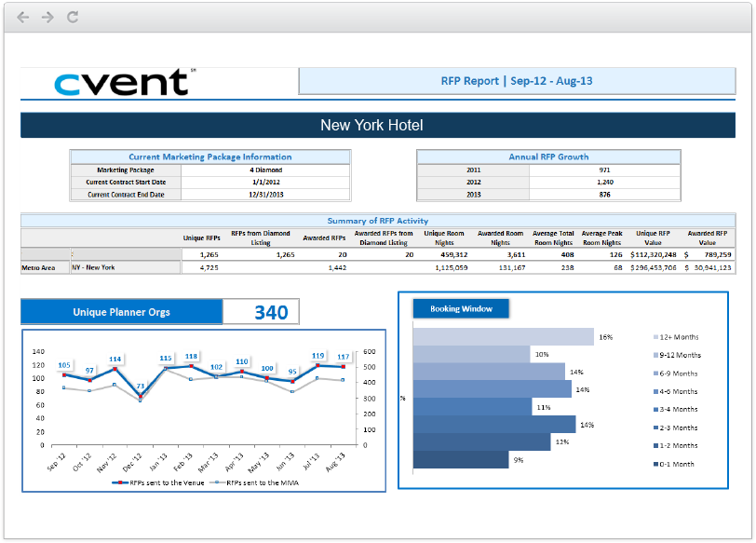This screenshot has height=543, width=756.
Task: Click the browser back arrow
Action: pos(23,17)
